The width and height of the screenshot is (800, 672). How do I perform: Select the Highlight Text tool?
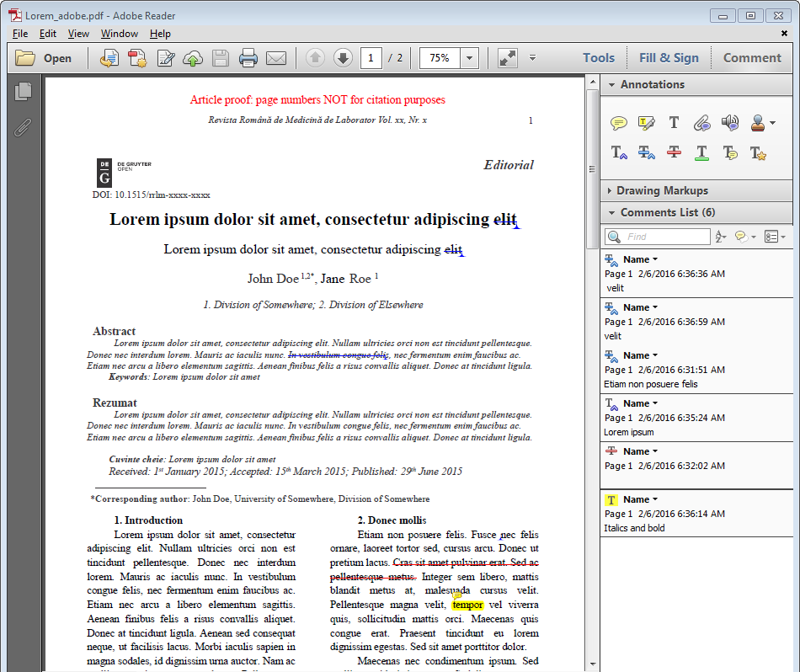647,123
